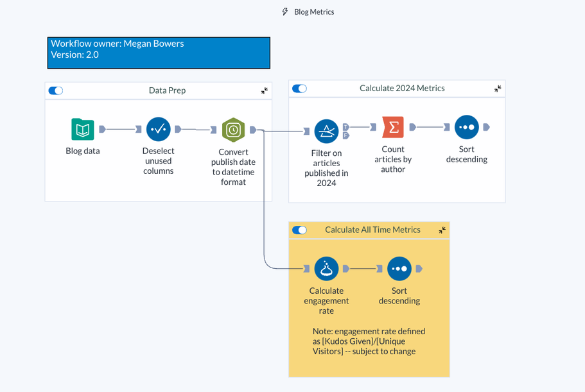Switch off the Calculate All Time Metrics container
Screen dimensions: 585x392
(x=299, y=230)
